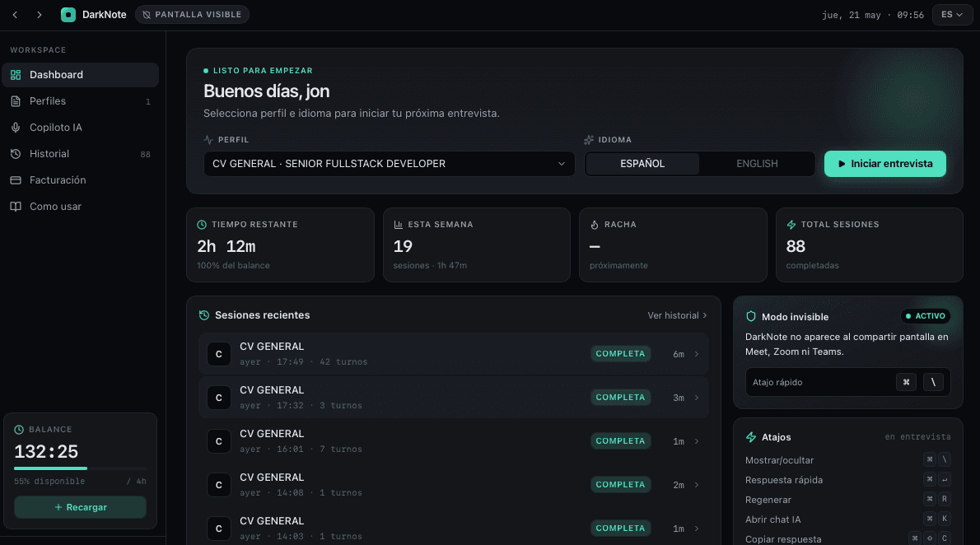Click the backslash key in Atajo rápido
This screenshot has width=980, height=545.
[933, 382]
